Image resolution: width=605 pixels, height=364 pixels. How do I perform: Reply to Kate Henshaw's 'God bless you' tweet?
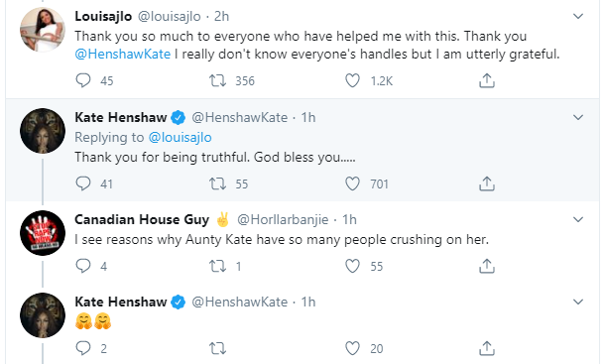pos(83,183)
